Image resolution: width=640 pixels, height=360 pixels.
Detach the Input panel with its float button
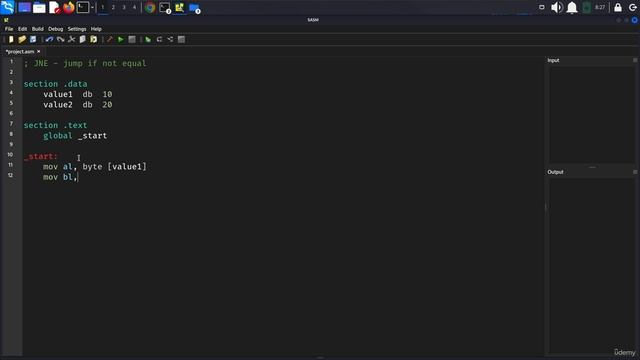635,60
